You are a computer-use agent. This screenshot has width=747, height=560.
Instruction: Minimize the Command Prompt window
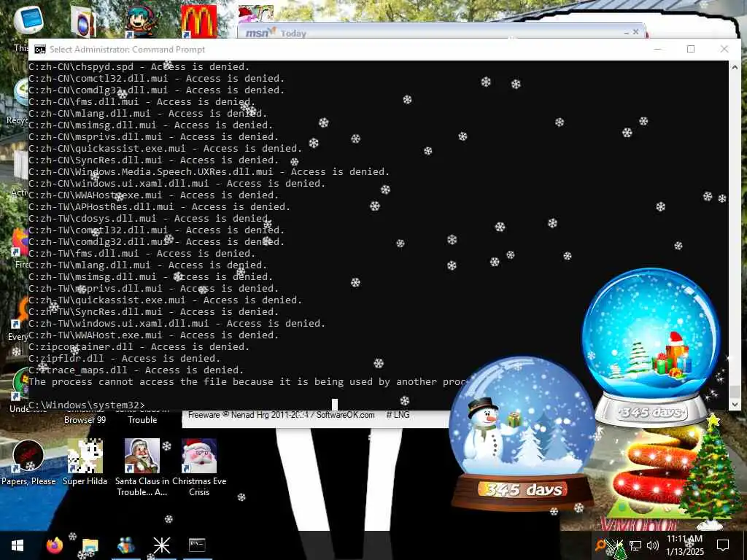pyautogui.click(x=657, y=49)
